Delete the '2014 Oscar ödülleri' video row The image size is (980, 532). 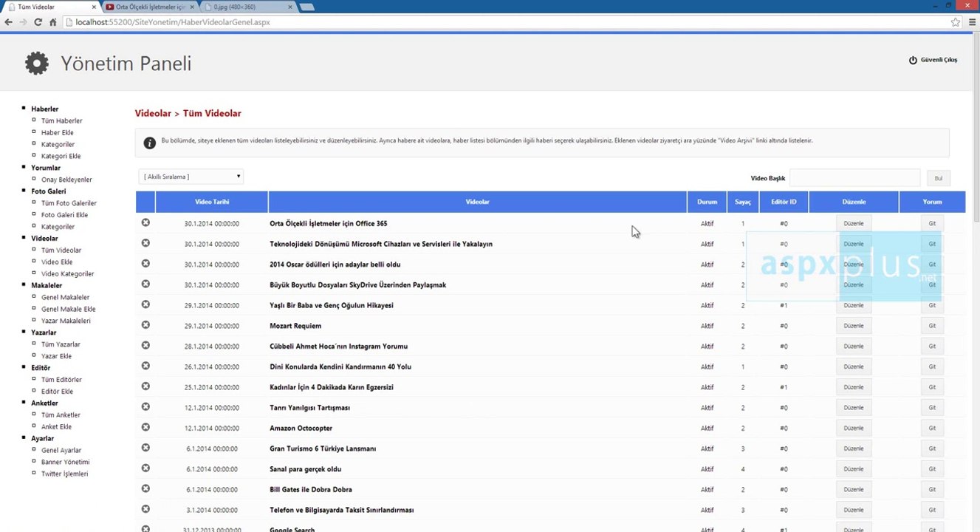pyautogui.click(x=145, y=264)
